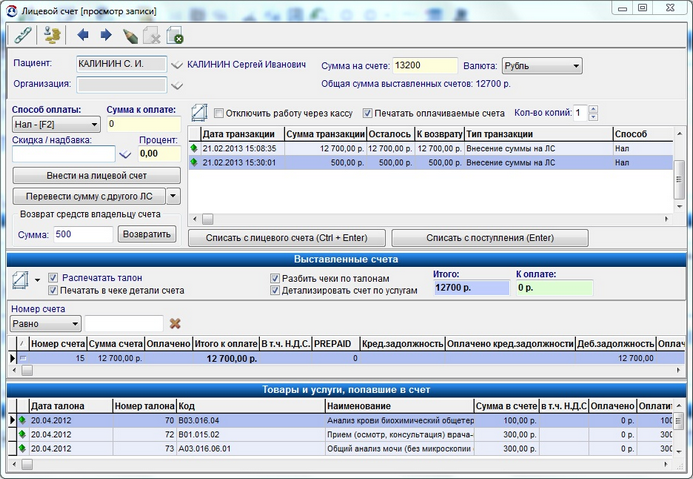The image size is (693, 479).
Task: Sort by 'Дата транзакции' column header
Action: (x=242, y=134)
